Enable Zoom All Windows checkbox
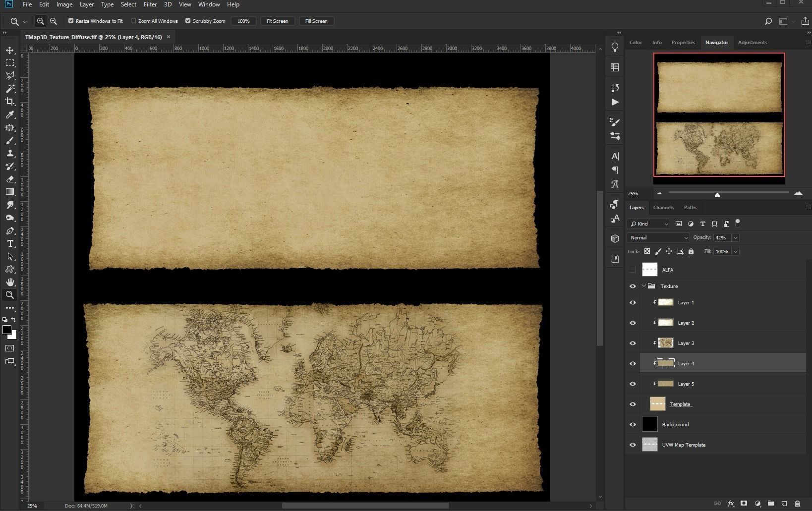 [x=133, y=21]
